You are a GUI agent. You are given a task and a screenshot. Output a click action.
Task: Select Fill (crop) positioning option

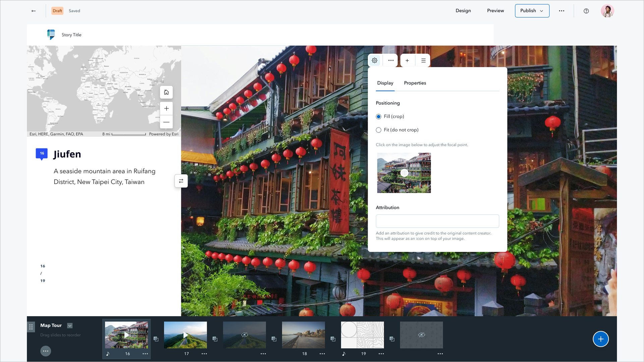(x=378, y=117)
